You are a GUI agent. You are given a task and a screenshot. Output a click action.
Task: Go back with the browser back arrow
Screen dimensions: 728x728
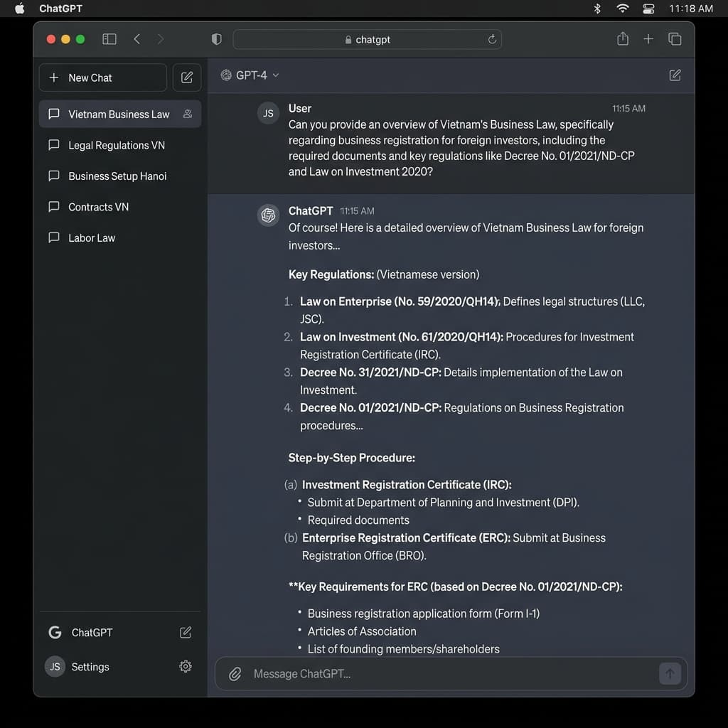pos(136,39)
